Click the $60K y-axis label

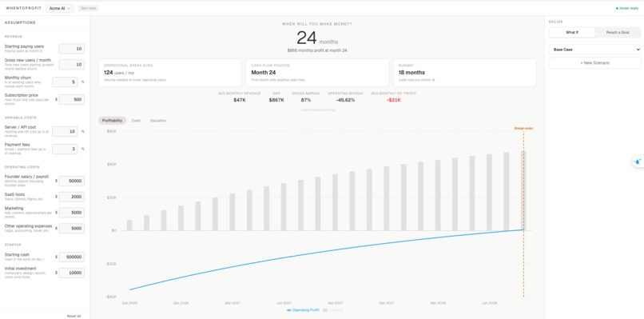pos(112,164)
